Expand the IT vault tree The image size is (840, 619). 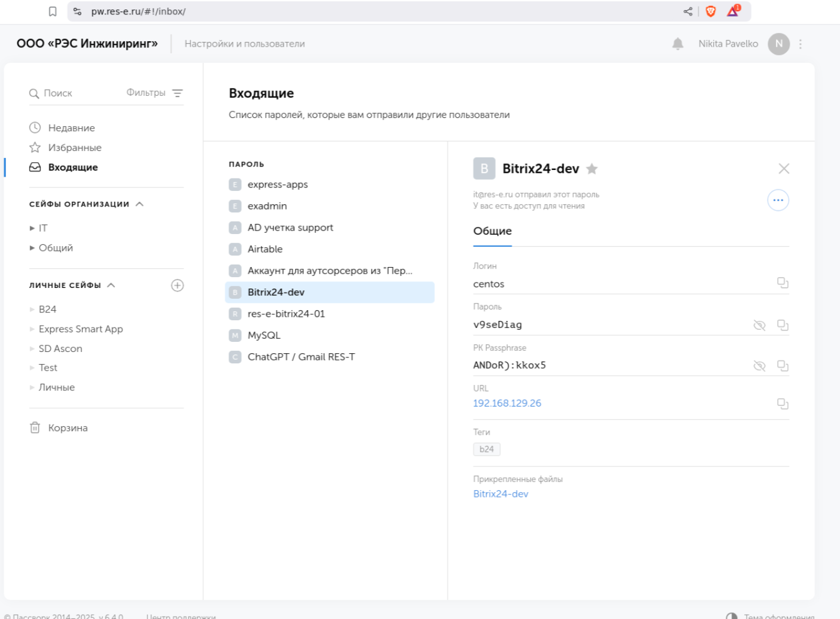pyautogui.click(x=32, y=228)
